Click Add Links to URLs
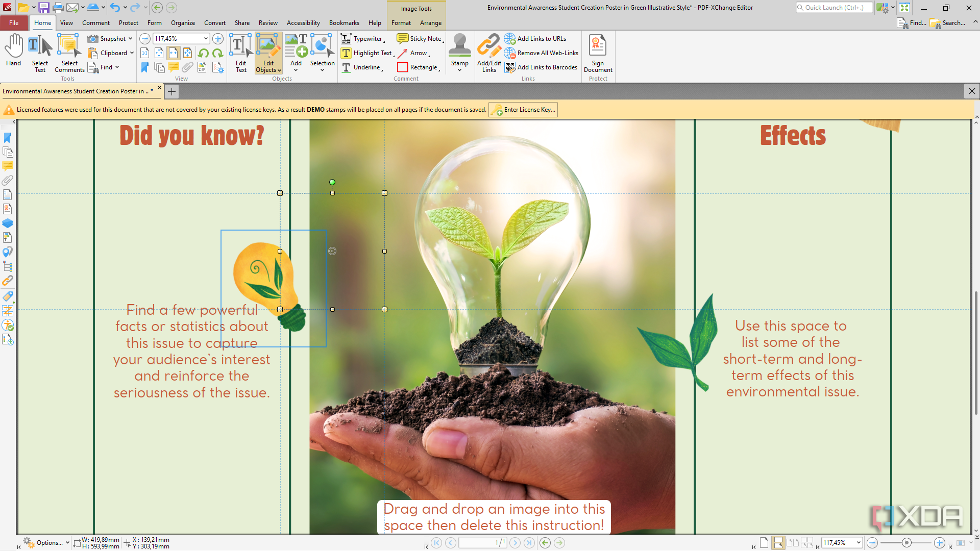 click(x=535, y=39)
